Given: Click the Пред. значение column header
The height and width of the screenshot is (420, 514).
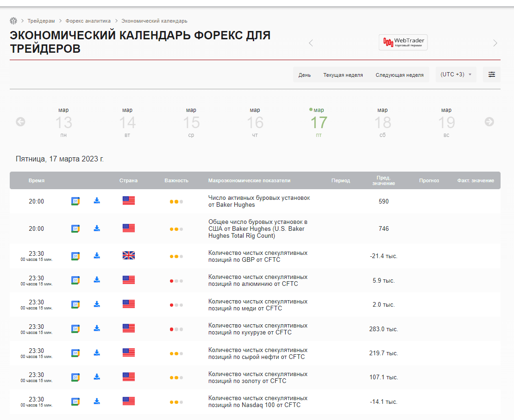Looking at the screenshot, I should tap(383, 180).
